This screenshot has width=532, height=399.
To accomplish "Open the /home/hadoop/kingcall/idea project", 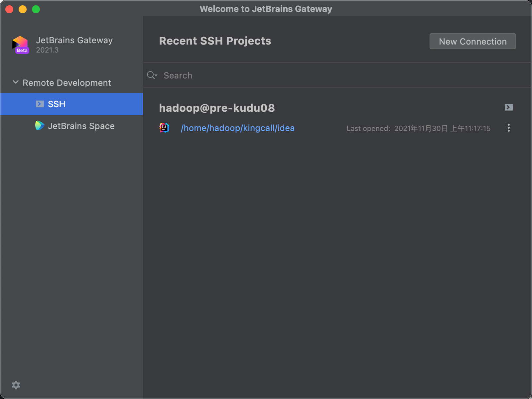I will click(237, 128).
